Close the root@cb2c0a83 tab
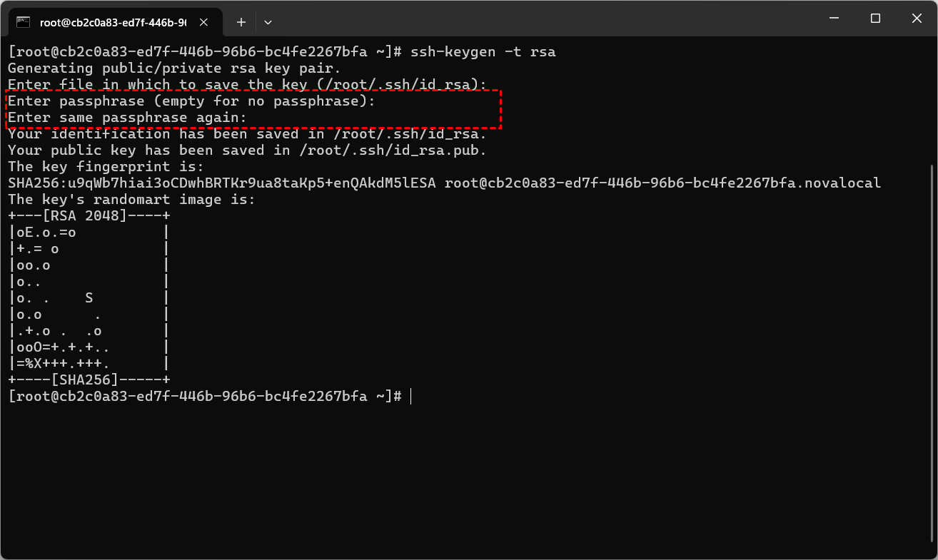The width and height of the screenshot is (938, 560). click(204, 22)
